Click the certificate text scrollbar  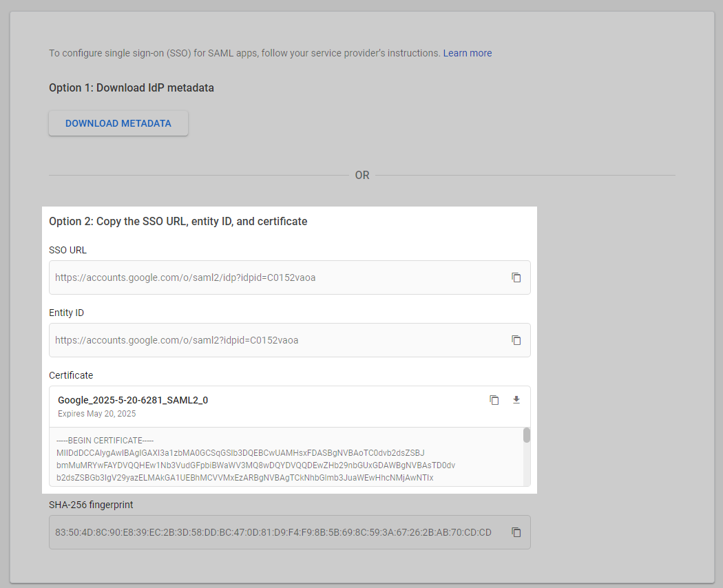tap(527, 435)
